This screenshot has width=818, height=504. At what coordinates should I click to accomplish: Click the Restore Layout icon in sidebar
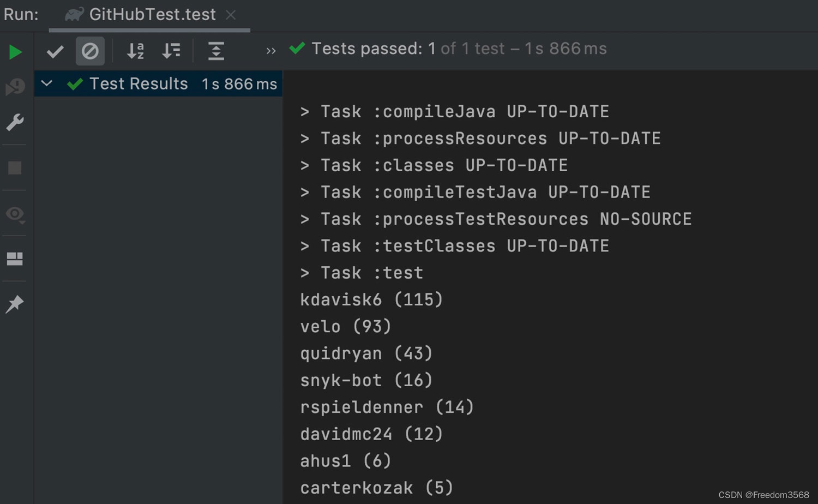click(x=15, y=259)
